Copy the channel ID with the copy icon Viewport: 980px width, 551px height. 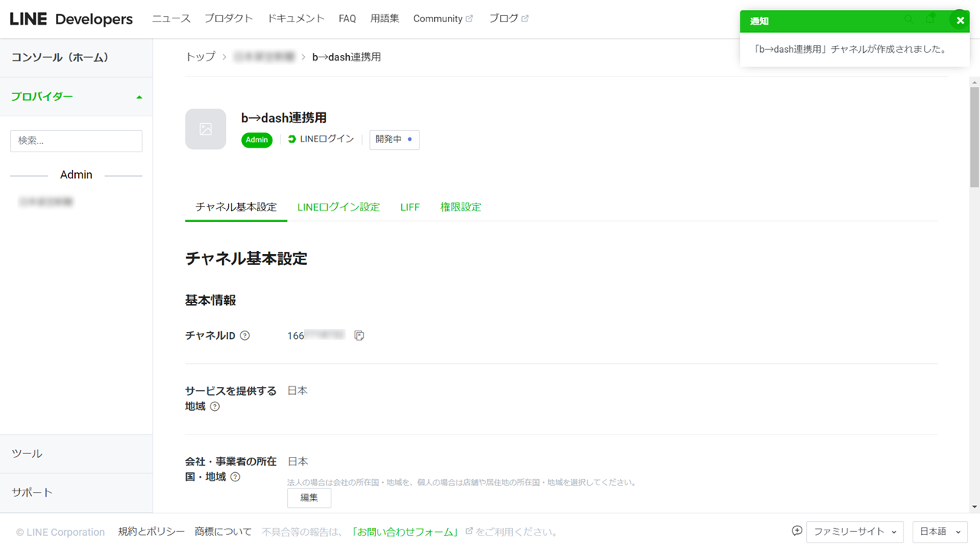coord(359,335)
